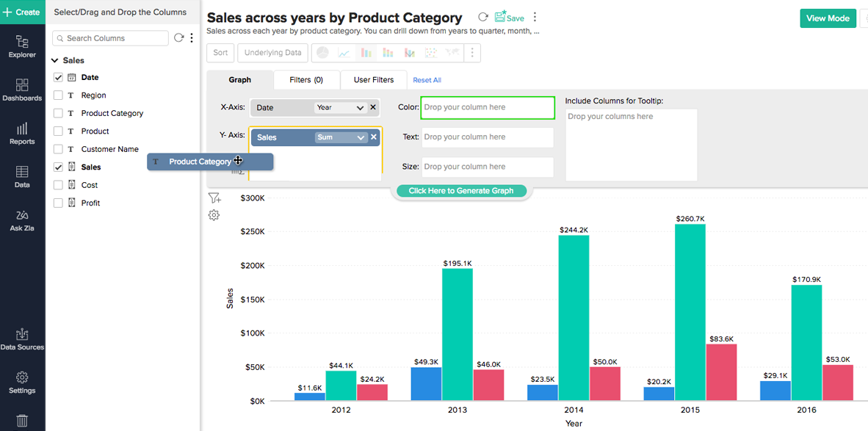Uncheck the Sales column checkbox
868x431 pixels.
[x=58, y=167]
